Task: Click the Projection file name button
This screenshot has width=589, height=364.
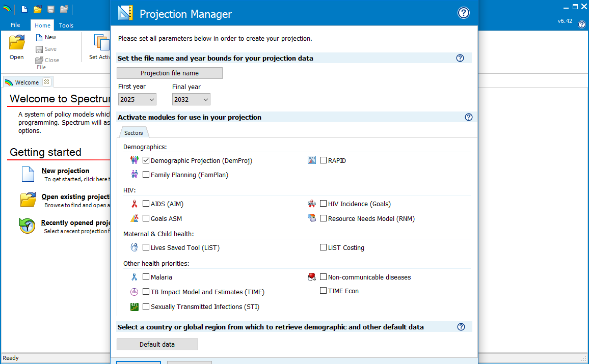Action: pyautogui.click(x=169, y=73)
